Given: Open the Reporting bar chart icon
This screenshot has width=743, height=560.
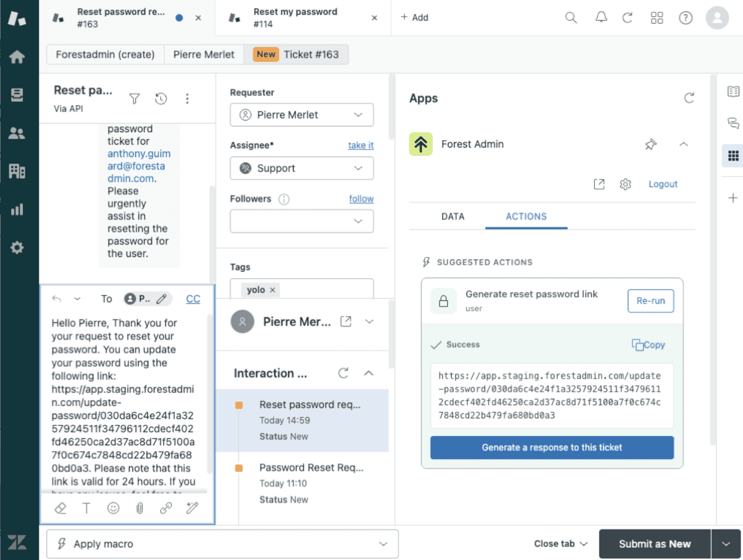Looking at the screenshot, I should [17, 209].
